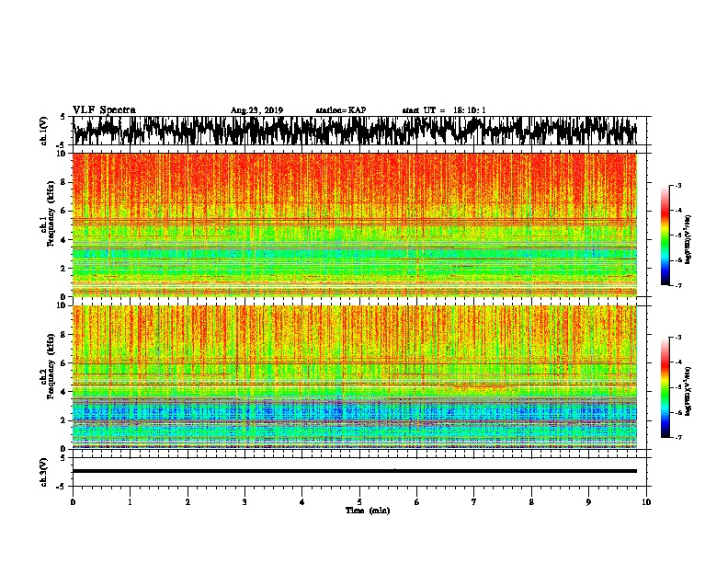Select the date text "Aug.23, 2019"

(256, 110)
